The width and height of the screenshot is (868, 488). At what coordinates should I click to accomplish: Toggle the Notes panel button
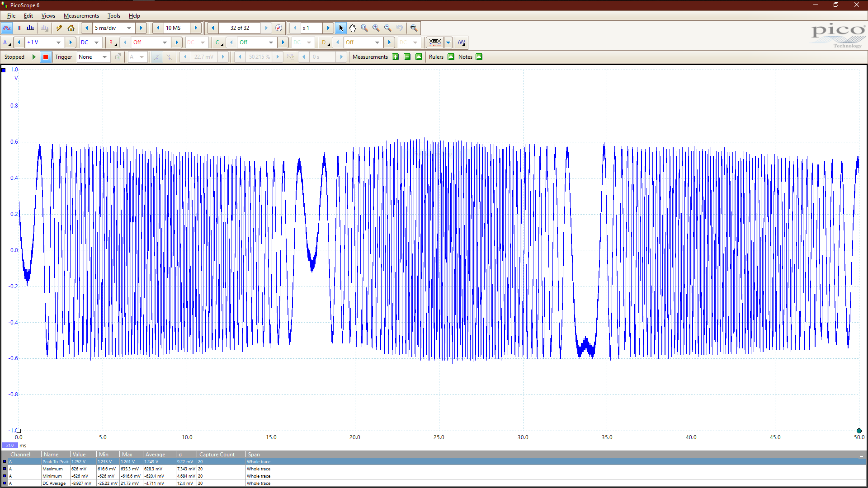pos(479,57)
